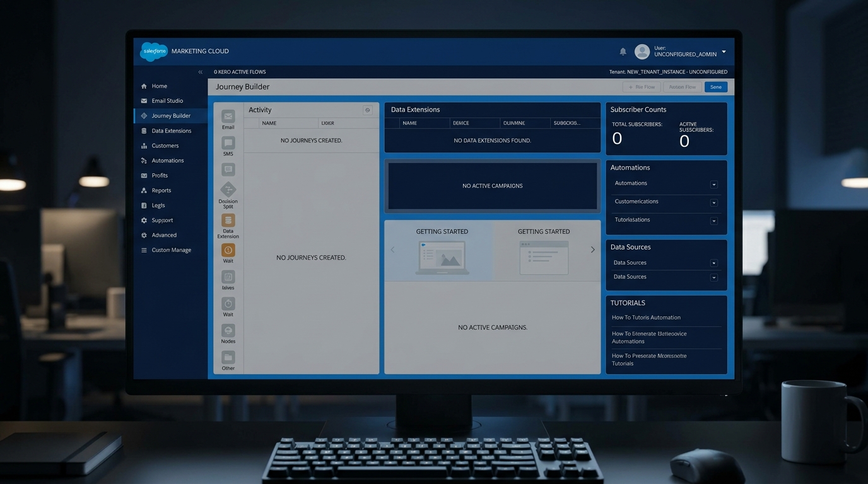Click the Email activity icon
Screen dimensions: 868x484
coord(228,117)
